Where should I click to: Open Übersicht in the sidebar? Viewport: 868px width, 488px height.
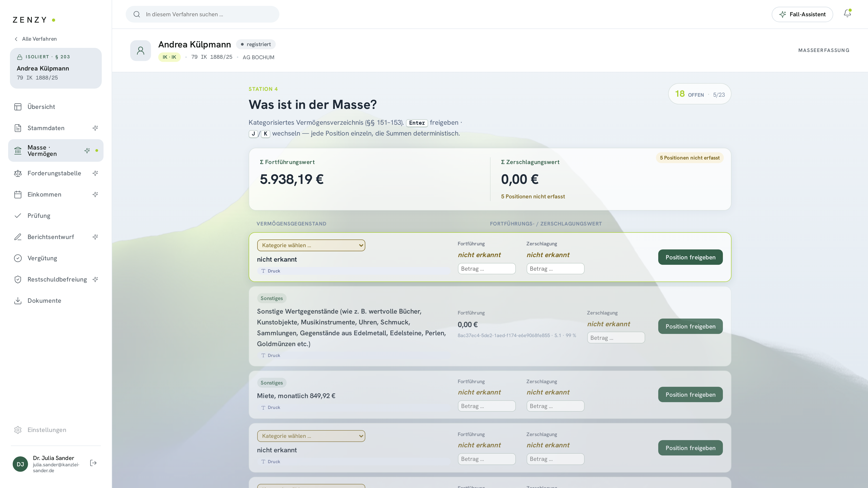coord(56,107)
